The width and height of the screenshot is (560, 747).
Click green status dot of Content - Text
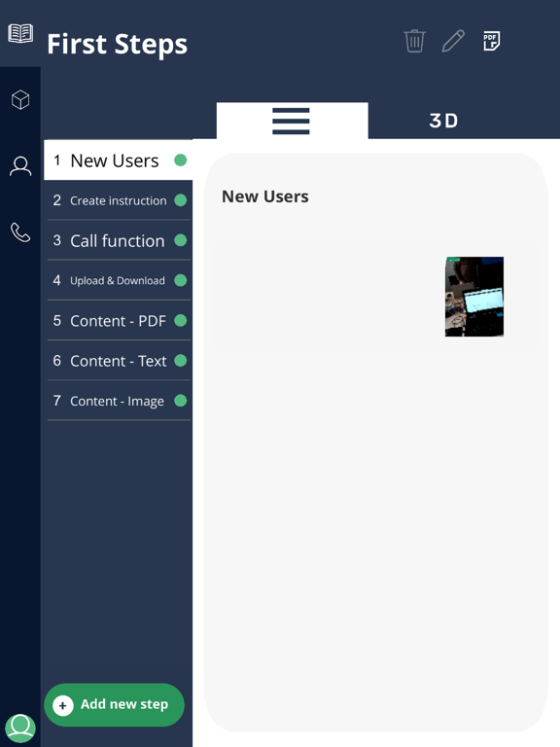181,360
